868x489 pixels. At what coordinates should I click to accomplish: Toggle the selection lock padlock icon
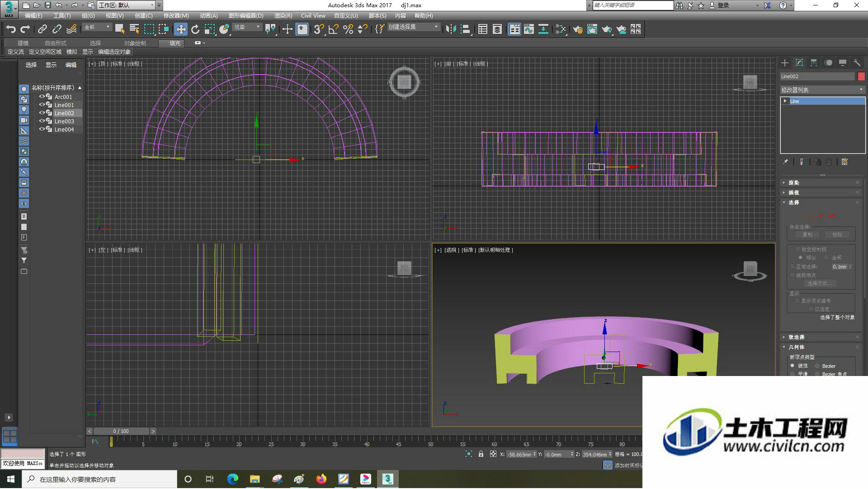tap(481, 454)
